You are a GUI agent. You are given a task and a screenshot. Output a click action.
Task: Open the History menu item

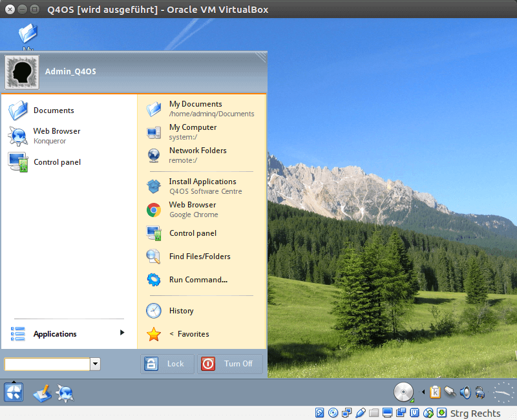point(181,311)
